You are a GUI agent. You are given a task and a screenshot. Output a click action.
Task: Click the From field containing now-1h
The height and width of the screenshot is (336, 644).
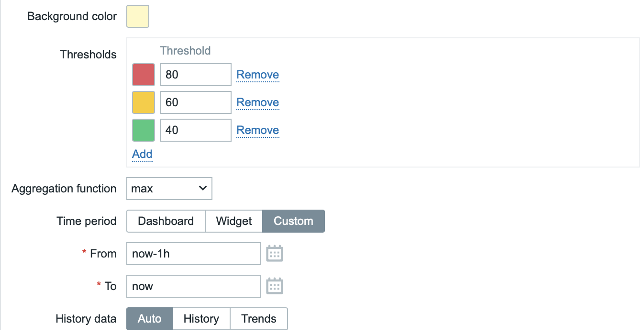tap(193, 254)
